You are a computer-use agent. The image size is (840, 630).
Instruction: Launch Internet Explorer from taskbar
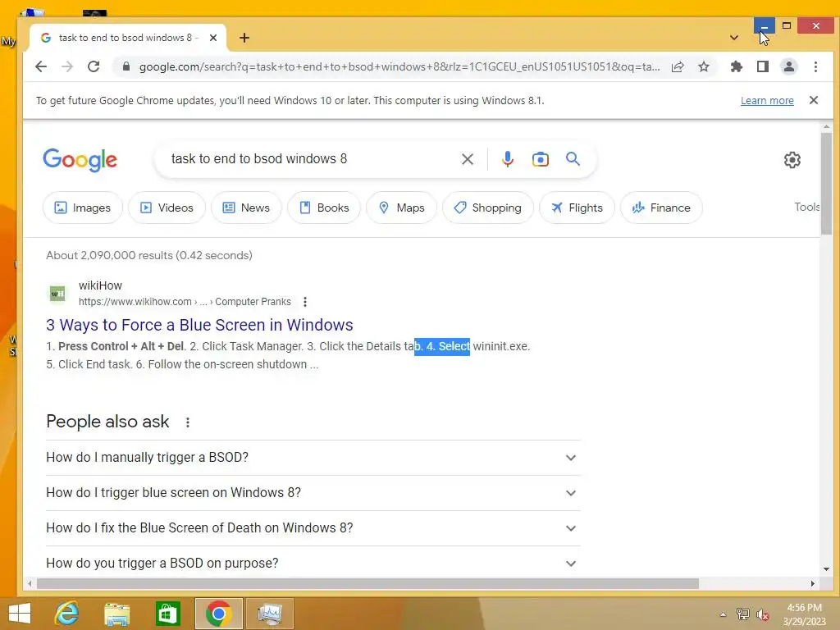pyautogui.click(x=67, y=614)
